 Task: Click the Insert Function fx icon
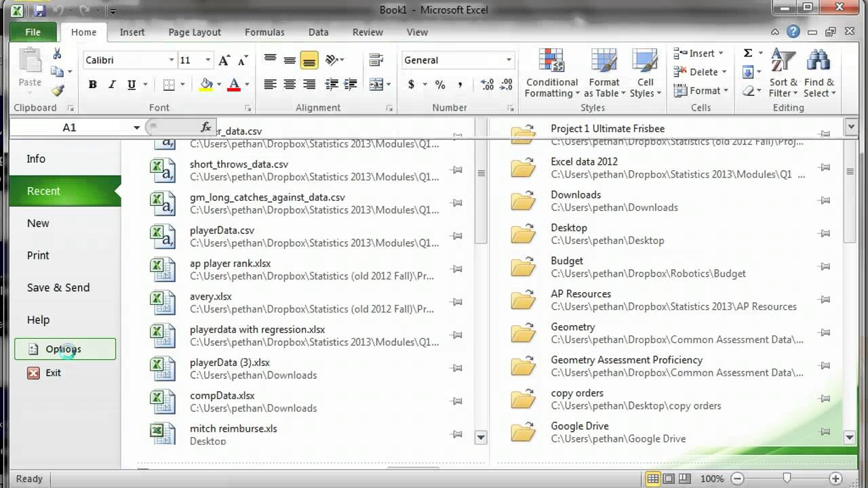205,127
